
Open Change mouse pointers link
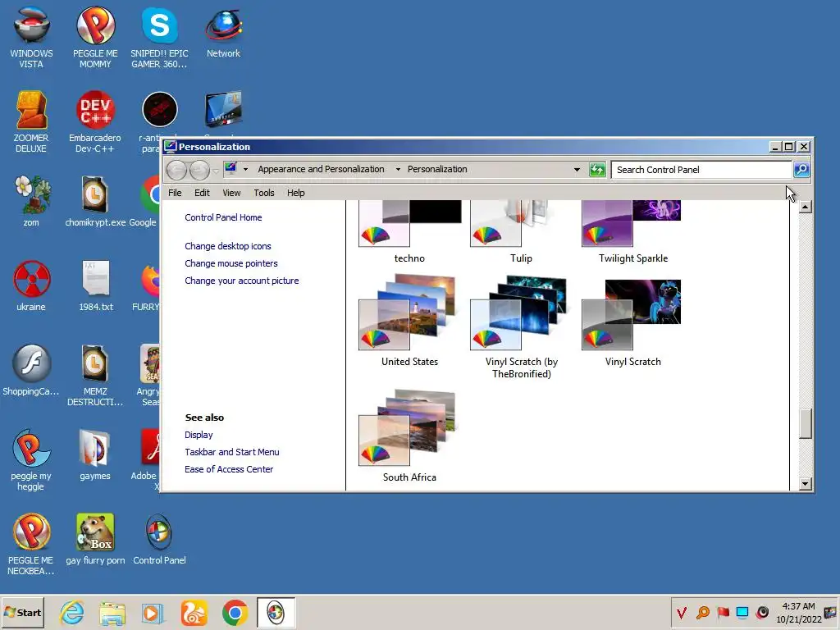(x=231, y=263)
